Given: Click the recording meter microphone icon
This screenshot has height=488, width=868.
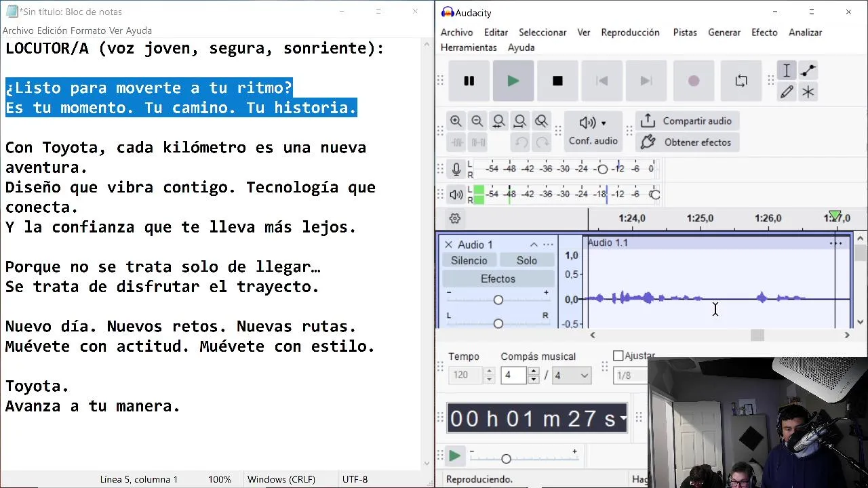Looking at the screenshot, I should click(x=456, y=169).
